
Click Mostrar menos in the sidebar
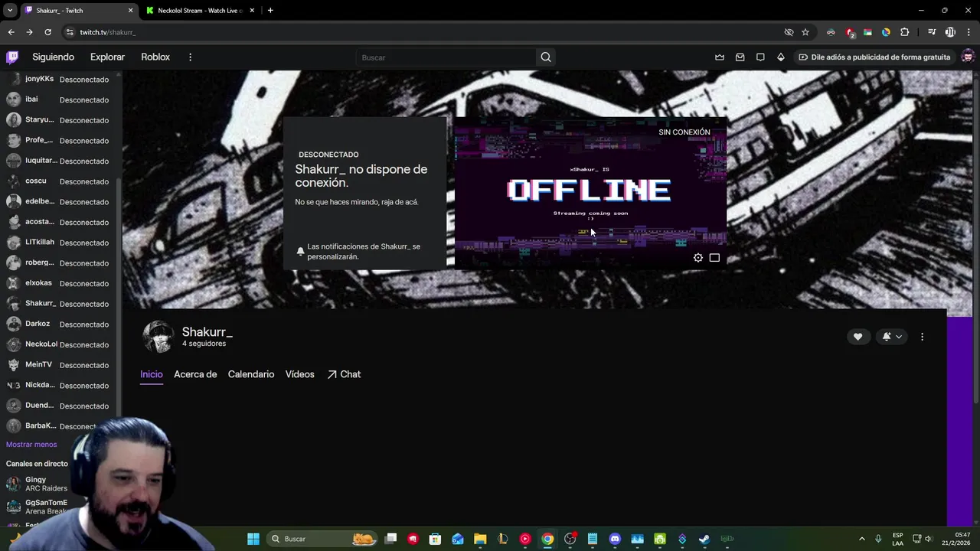(31, 445)
